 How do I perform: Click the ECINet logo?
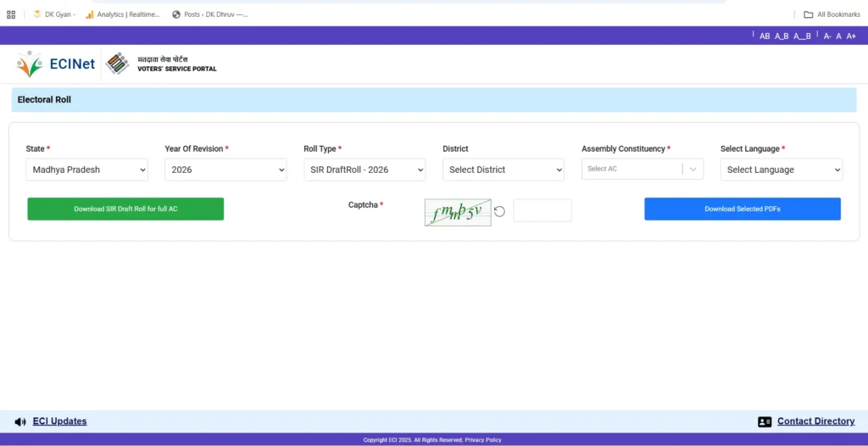click(x=56, y=64)
